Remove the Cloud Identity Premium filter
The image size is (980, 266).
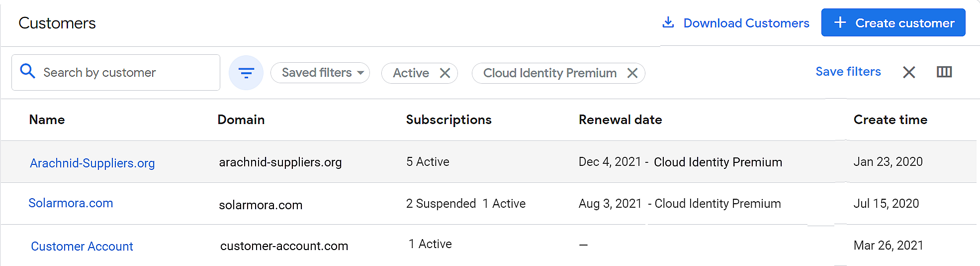point(632,73)
